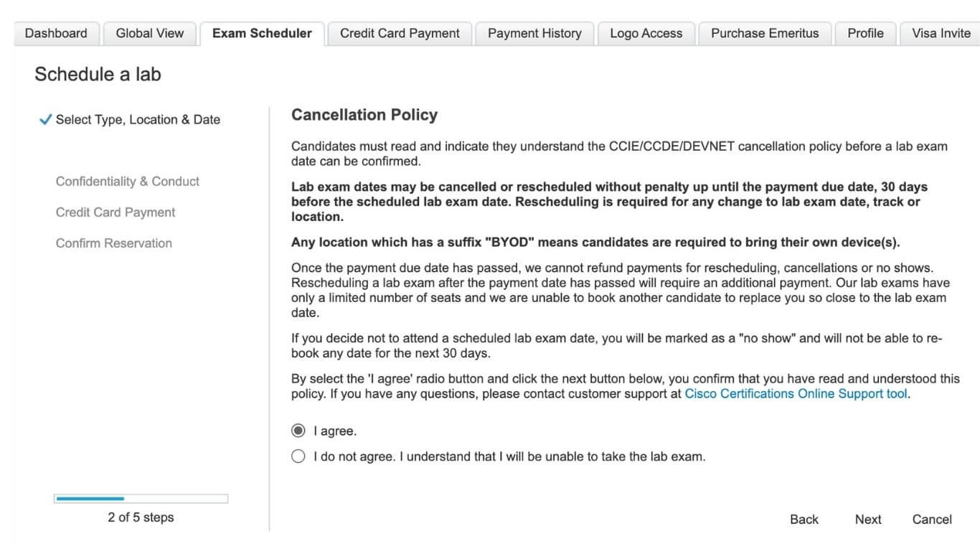980x551 pixels.
Task: Switch to the Global View tab
Action: 150,33
